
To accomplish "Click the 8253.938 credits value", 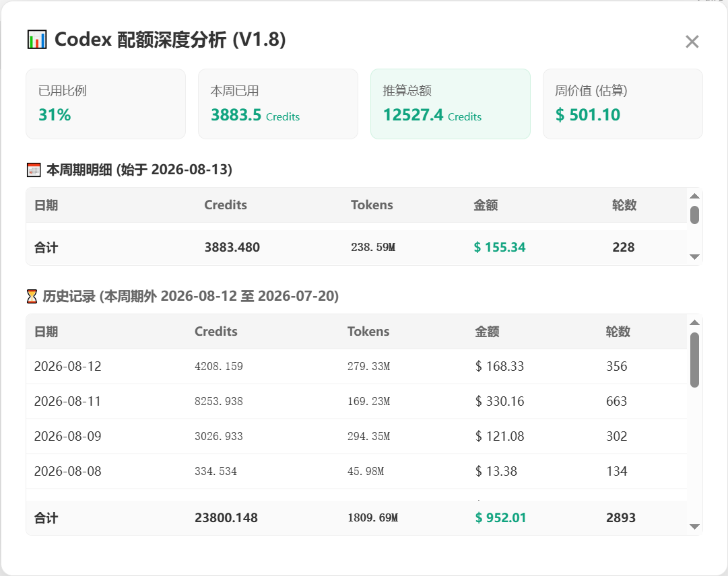I will coord(219,401).
